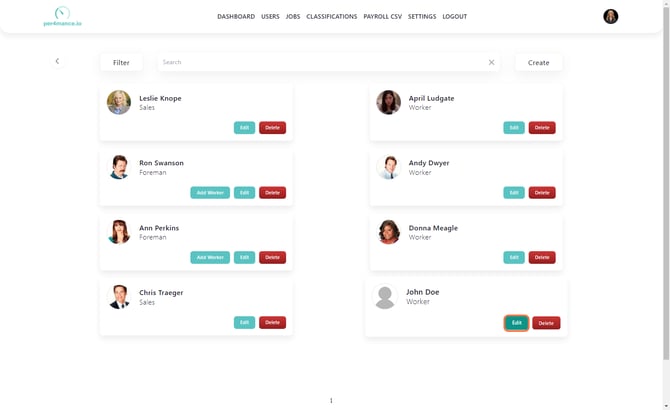Clear the search field with X icon
This screenshot has width=670, height=410.
point(491,62)
